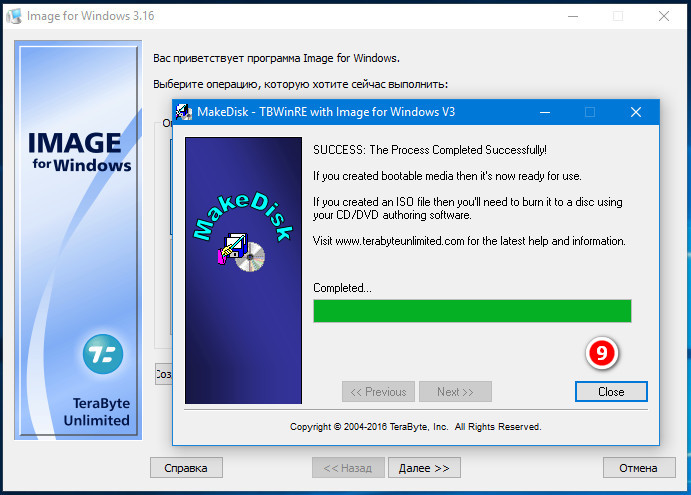
Task: Click the disabled Previous button in MakeDisk
Action: [378, 391]
